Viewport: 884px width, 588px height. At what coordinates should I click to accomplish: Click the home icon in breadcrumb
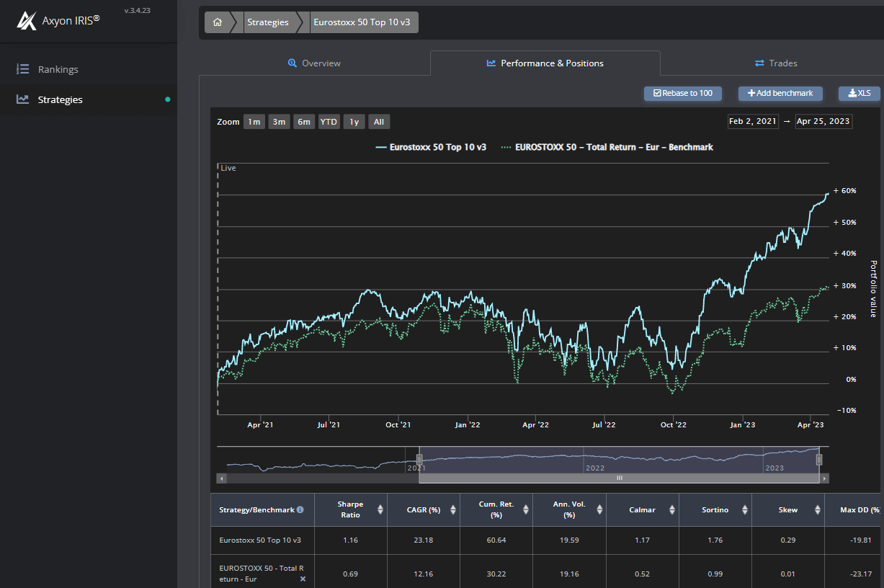(218, 22)
